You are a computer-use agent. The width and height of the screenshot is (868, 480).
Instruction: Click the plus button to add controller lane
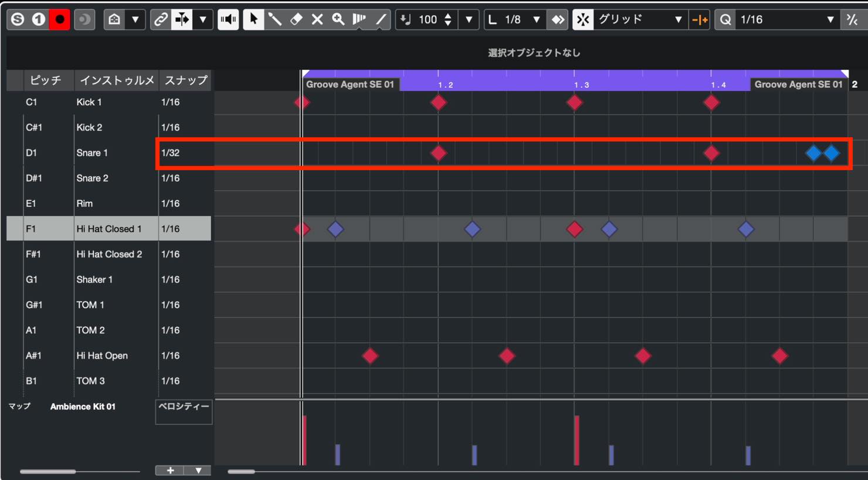pyautogui.click(x=170, y=471)
